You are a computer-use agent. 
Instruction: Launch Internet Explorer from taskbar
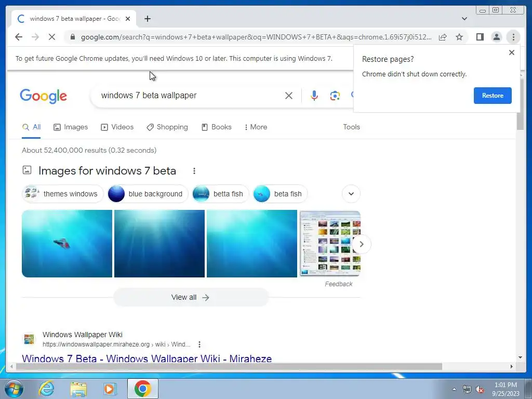click(46, 389)
